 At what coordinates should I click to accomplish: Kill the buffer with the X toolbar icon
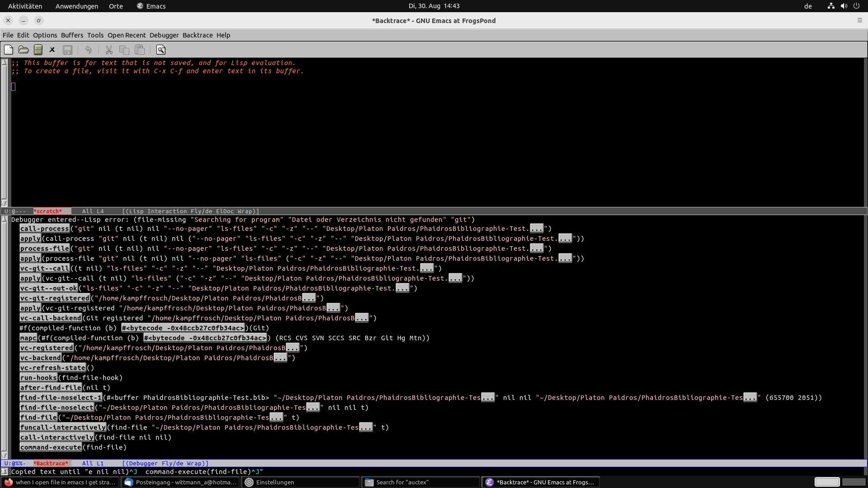click(x=52, y=50)
